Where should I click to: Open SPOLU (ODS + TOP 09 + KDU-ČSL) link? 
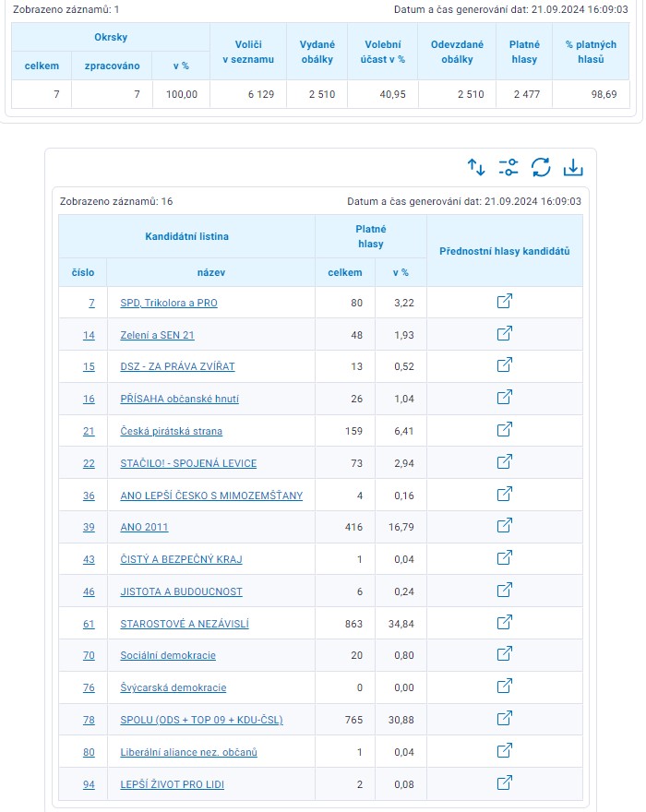(x=201, y=720)
